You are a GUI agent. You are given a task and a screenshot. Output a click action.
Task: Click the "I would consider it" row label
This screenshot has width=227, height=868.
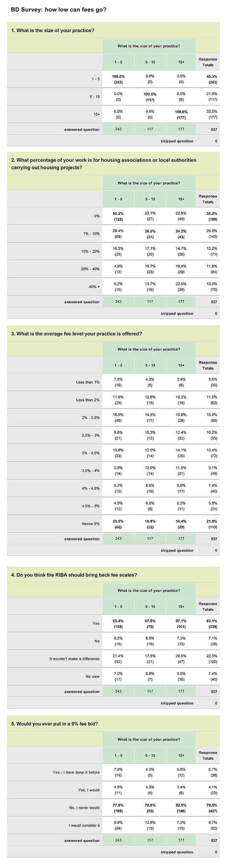coord(84,826)
